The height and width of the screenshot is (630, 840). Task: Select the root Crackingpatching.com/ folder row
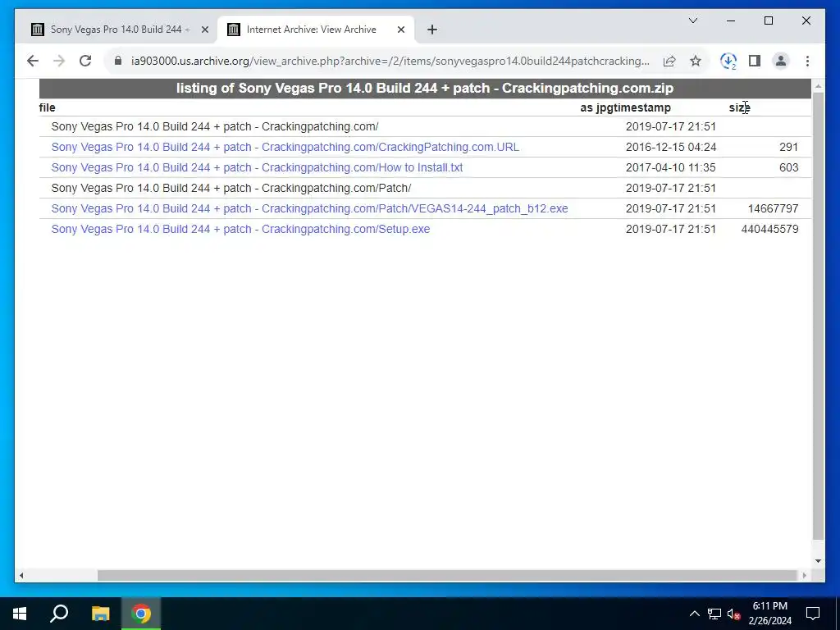point(215,126)
